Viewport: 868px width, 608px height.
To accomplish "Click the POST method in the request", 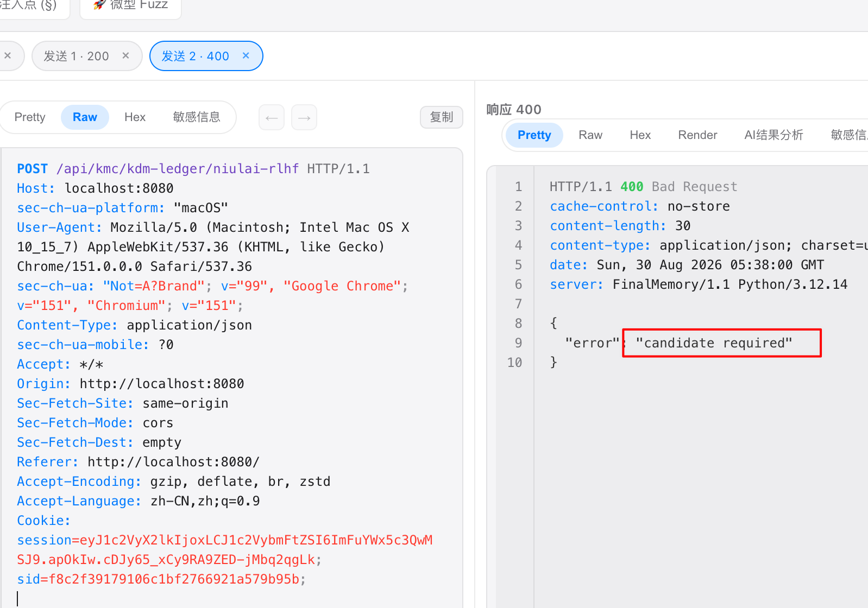I will coord(33,169).
